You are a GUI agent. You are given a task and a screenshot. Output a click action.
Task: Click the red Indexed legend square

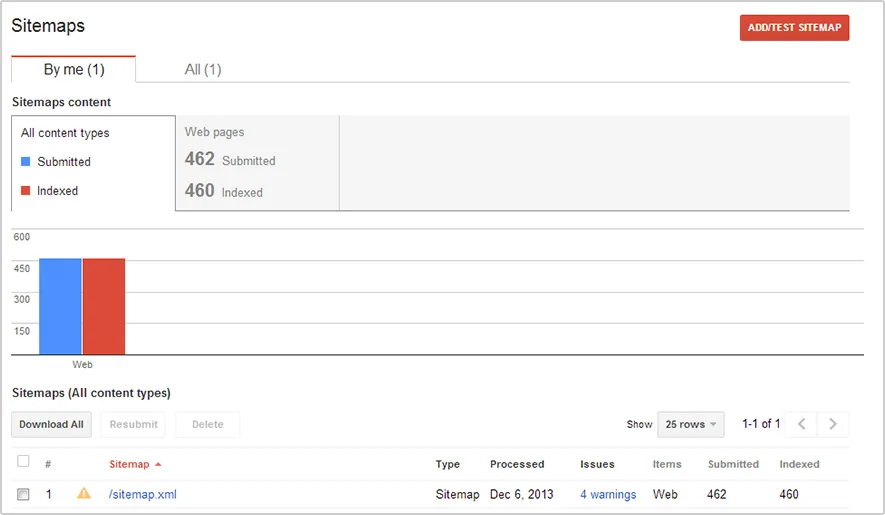coord(26,191)
